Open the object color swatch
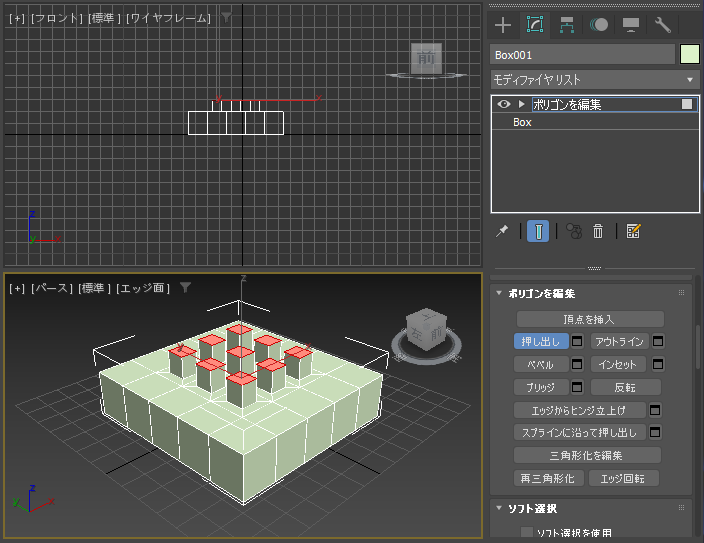This screenshot has height=543, width=704. click(x=690, y=55)
